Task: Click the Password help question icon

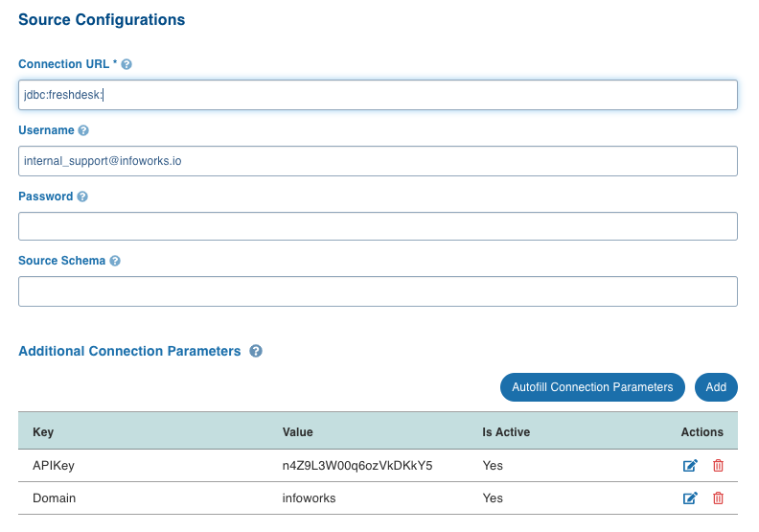Action: tap(82, 197)
